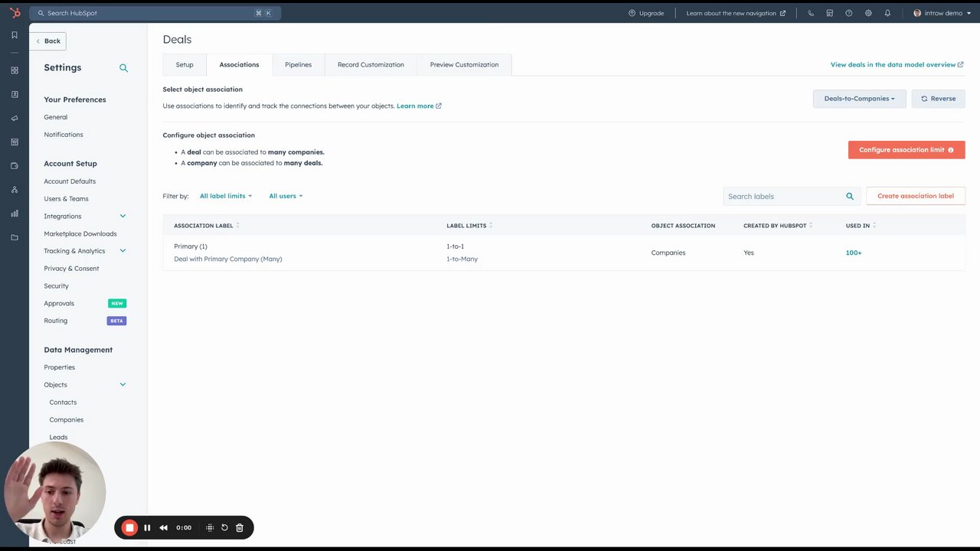This screenshot has height=551, width=980.
Task: Click the Reverse button
Action: (939, 99)
